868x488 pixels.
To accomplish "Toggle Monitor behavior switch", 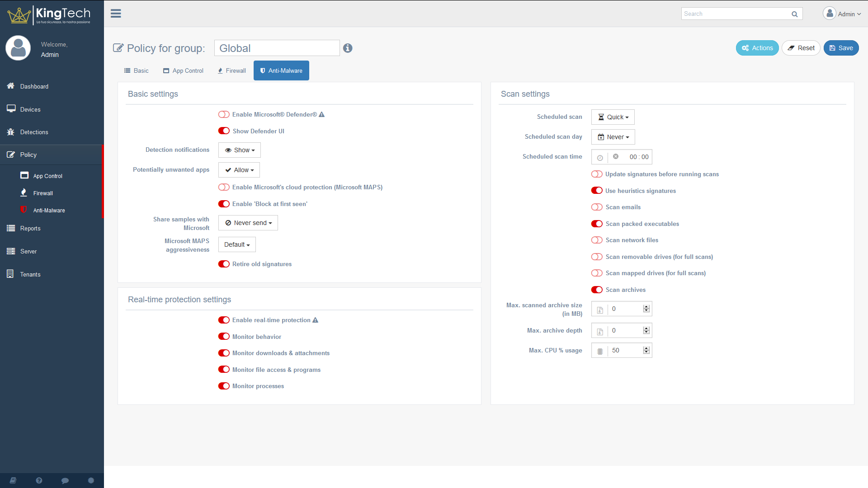I will [x=224, y=337].
